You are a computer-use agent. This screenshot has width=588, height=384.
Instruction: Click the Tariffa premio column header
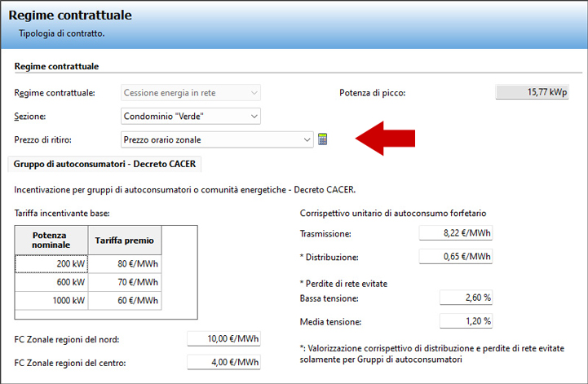(x=124, y=240)
